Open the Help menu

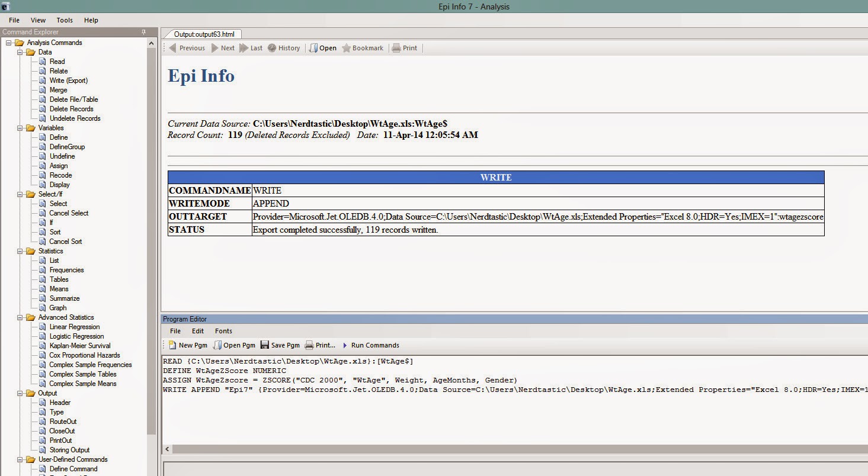click(91, 20)
